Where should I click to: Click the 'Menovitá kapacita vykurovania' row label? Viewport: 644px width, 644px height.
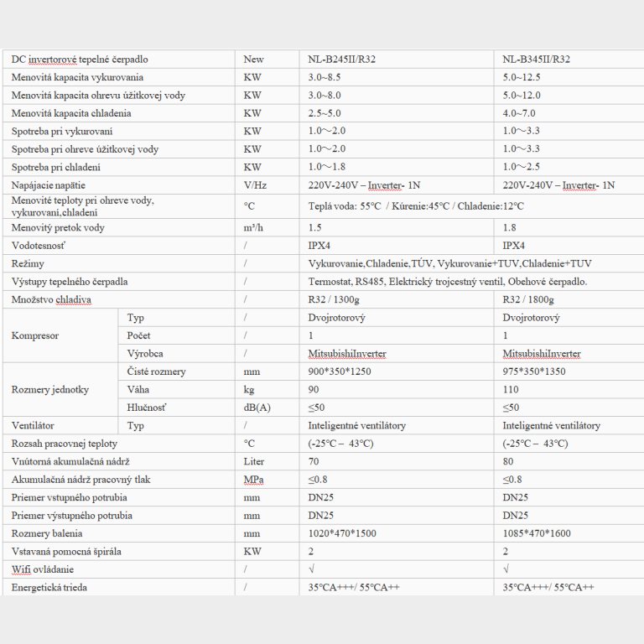[77, 77]
